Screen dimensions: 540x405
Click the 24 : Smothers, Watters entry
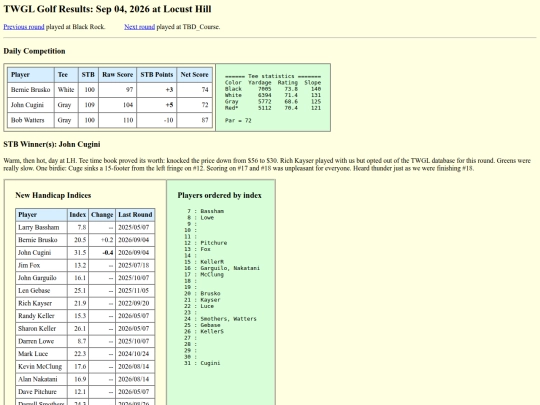220,319
